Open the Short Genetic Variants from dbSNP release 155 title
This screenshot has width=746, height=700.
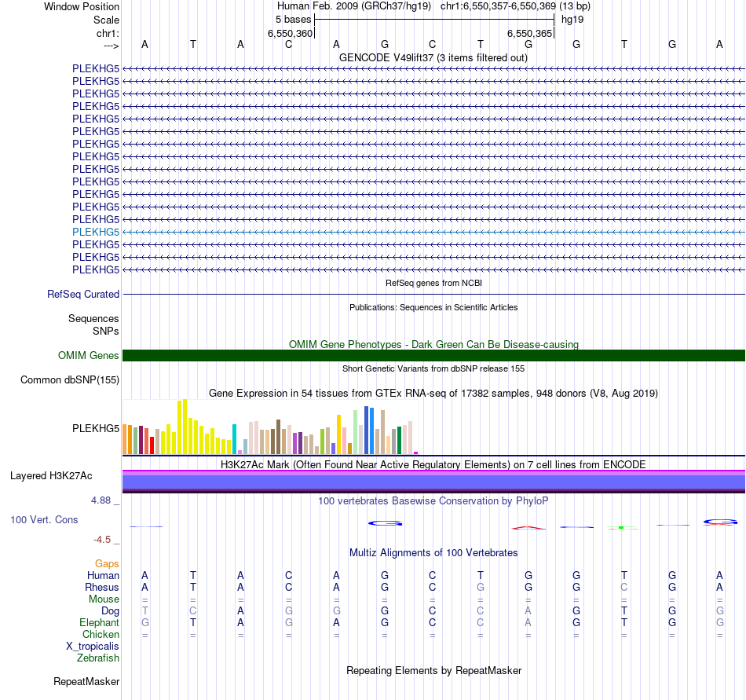[x=433, y=368]
